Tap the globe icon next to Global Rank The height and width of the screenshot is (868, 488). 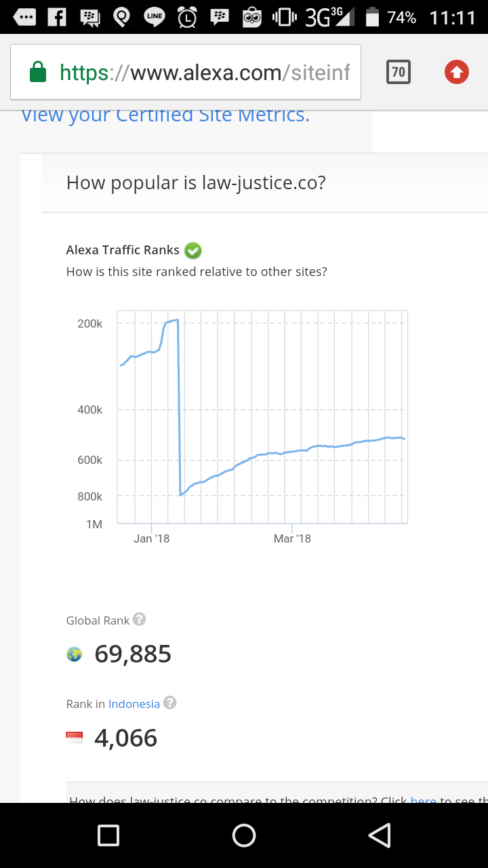click(73, 654)
